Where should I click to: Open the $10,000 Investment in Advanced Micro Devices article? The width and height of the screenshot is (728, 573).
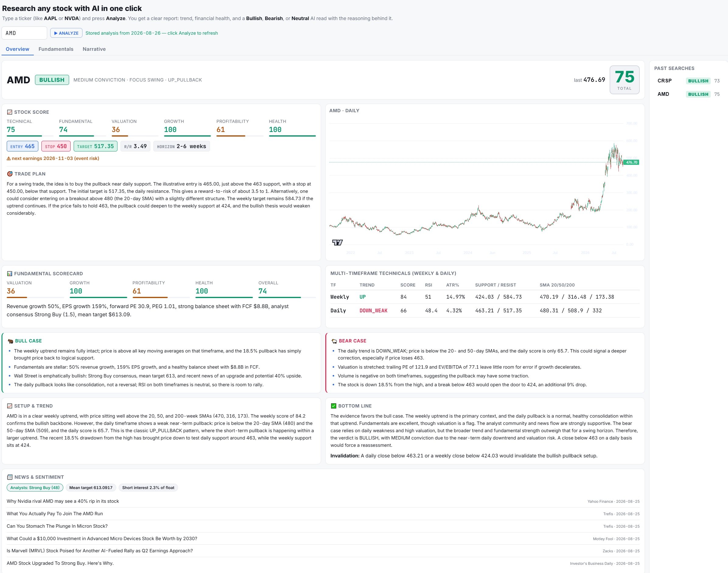102,538
